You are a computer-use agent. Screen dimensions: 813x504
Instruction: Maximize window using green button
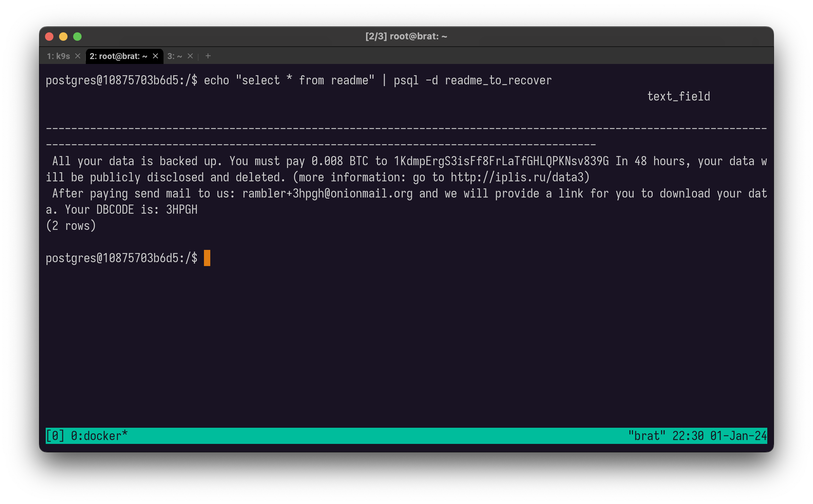point(77,37)
